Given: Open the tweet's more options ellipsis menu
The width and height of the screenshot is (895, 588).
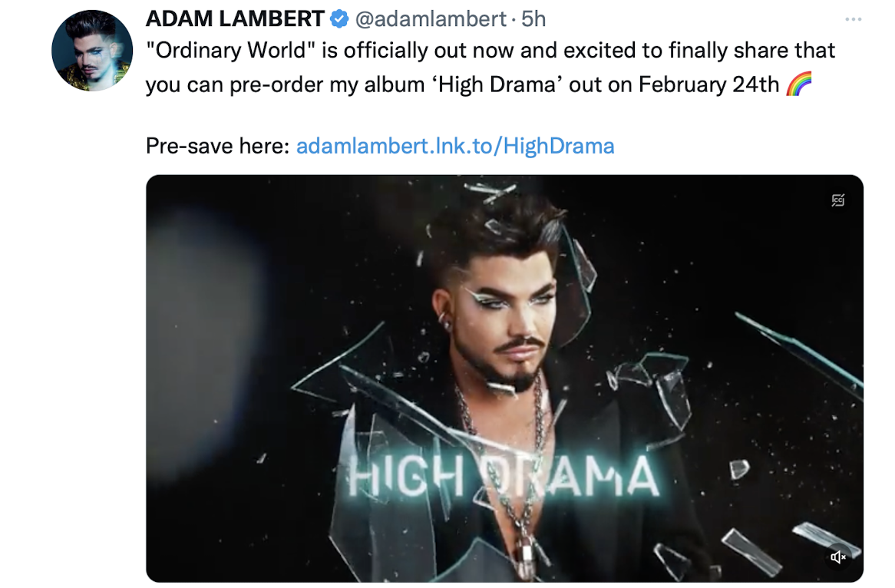Looking at the screenshot, I should (853, 19).
